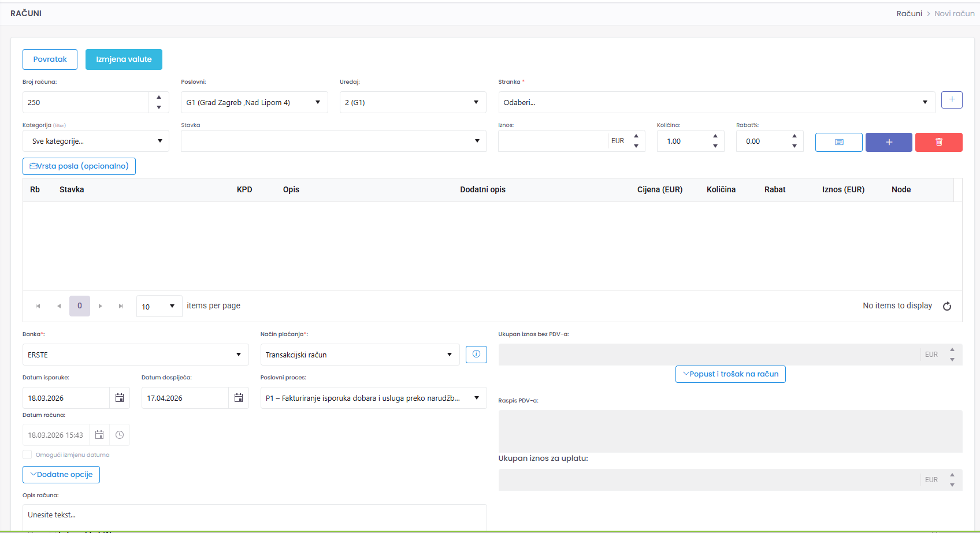Image resolution: width=980 pixels, height=533 pixels.
Task: Click the red trash delete item button
Action: [x=938, y=142]
